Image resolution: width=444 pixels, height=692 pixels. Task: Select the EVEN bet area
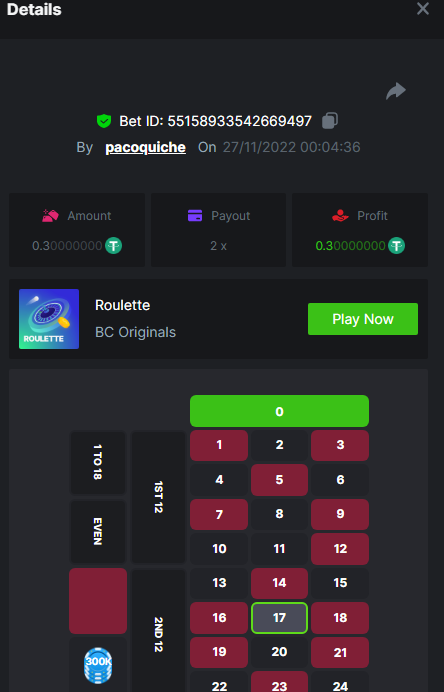click(98, 531)
